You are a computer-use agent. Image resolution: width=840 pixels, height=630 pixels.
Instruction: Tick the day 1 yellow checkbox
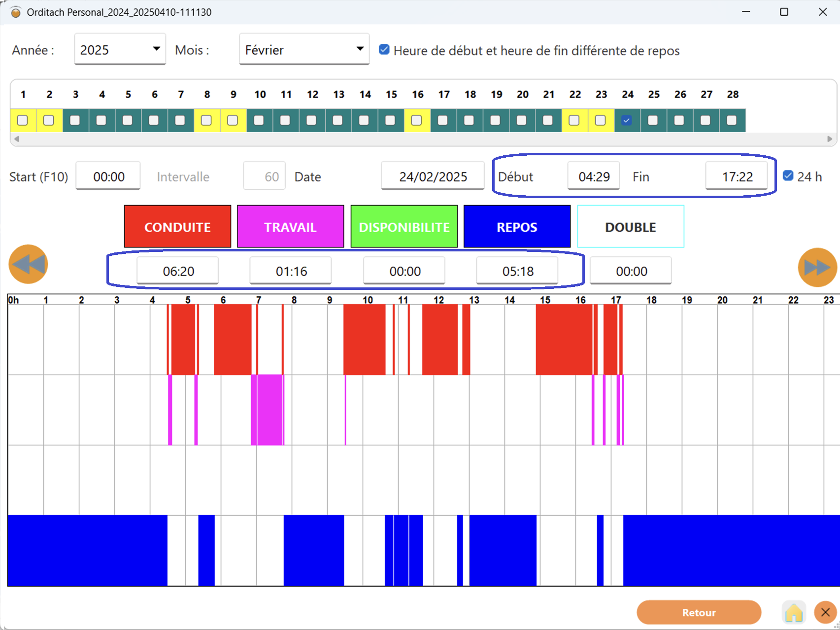(x=22, y=120)
